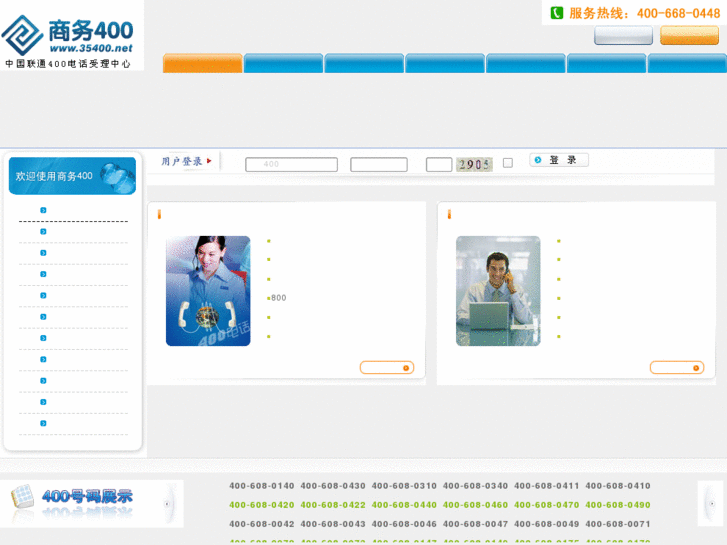This screenshot has height=545, width=727.
Task: Tick the checkbox beside the captcha image
Action: (508, 163)
